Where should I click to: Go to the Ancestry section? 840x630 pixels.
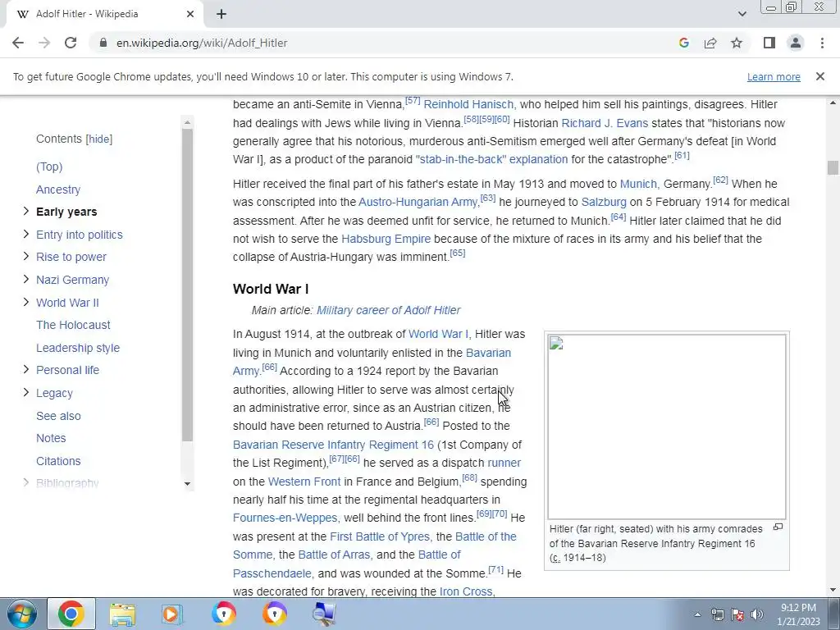tap(58, 189)
